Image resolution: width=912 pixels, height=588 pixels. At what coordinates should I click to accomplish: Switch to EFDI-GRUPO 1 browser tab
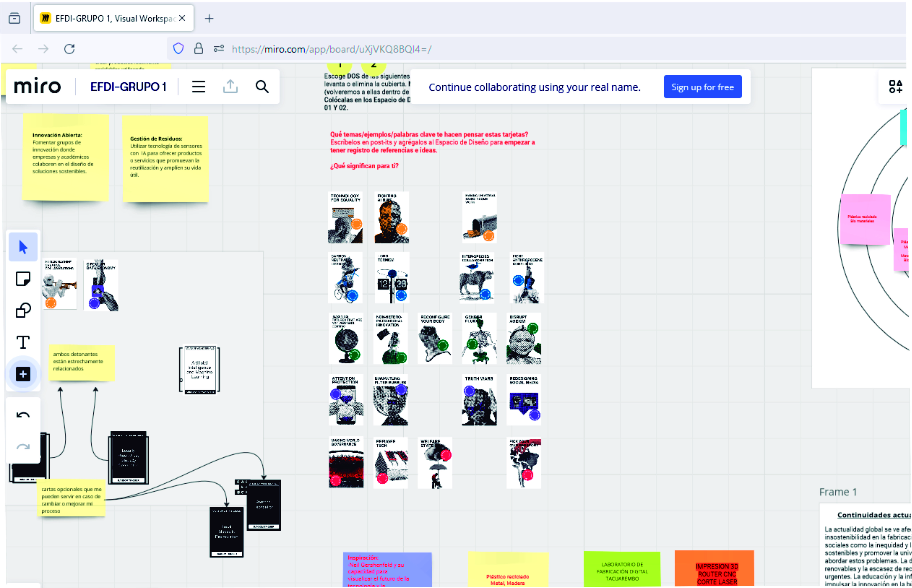click(113, 18)
